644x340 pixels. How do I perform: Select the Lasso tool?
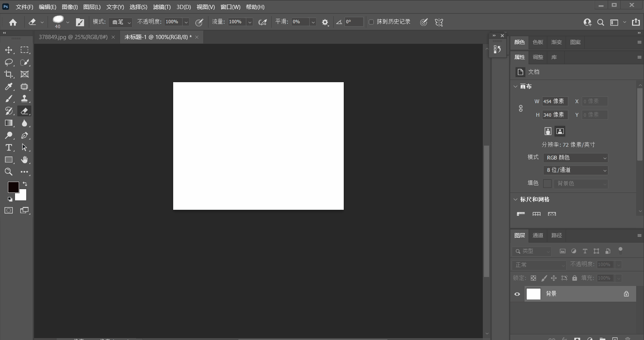click(x=9, y=62)
